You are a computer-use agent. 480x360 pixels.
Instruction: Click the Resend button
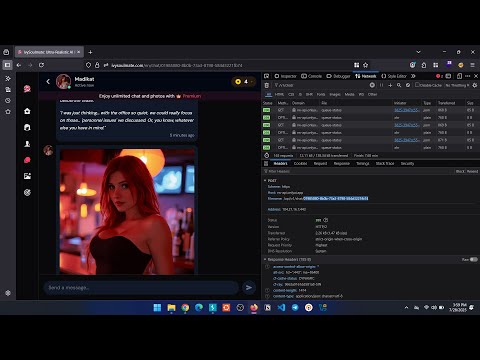(472, 171)
